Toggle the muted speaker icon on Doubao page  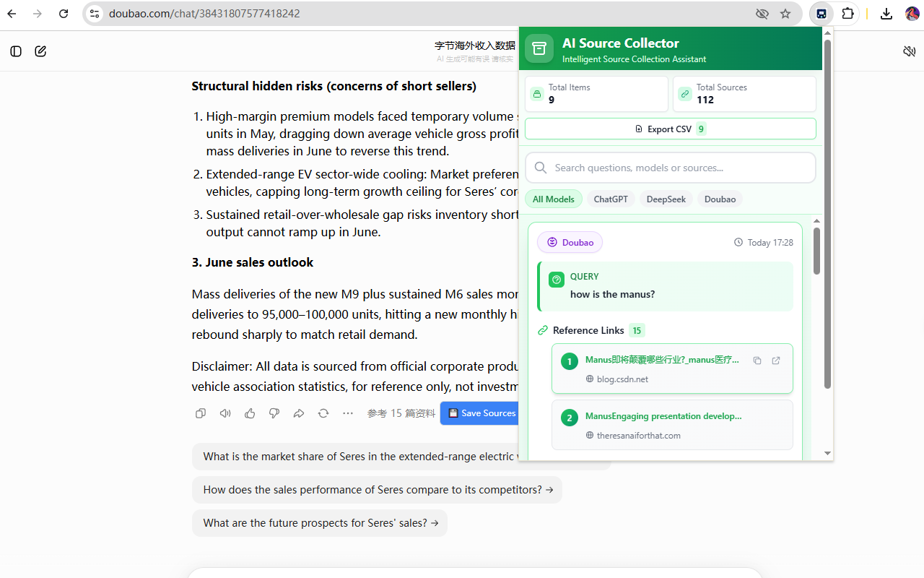pos(910,51)
